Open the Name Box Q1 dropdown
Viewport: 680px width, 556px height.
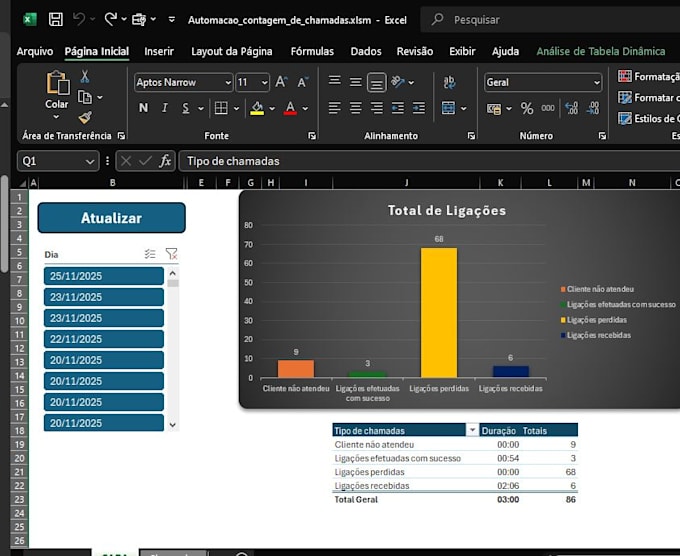click(90, 162)
